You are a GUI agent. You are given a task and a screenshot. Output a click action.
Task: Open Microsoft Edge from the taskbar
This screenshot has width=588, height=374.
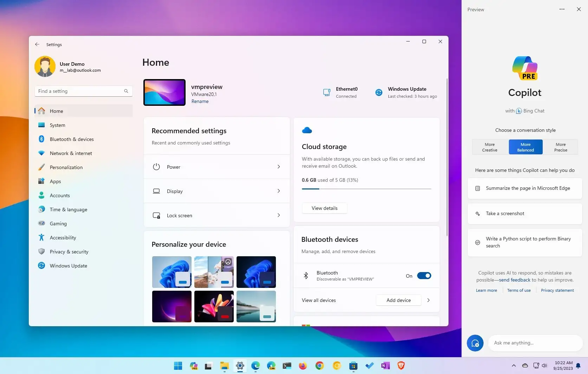256,366
